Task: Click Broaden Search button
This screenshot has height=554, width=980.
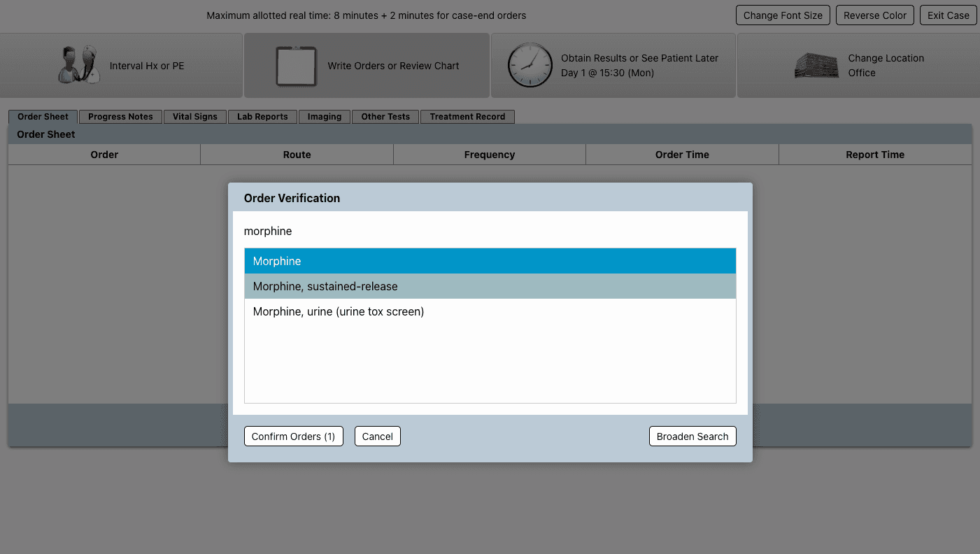Action: 692,436
